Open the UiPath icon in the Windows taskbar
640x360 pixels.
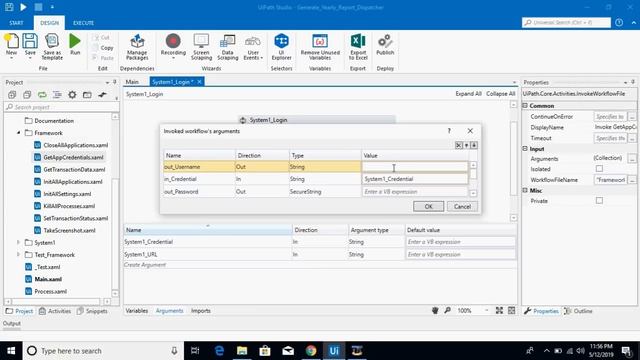pyautogui.click(x=334, y=351)
